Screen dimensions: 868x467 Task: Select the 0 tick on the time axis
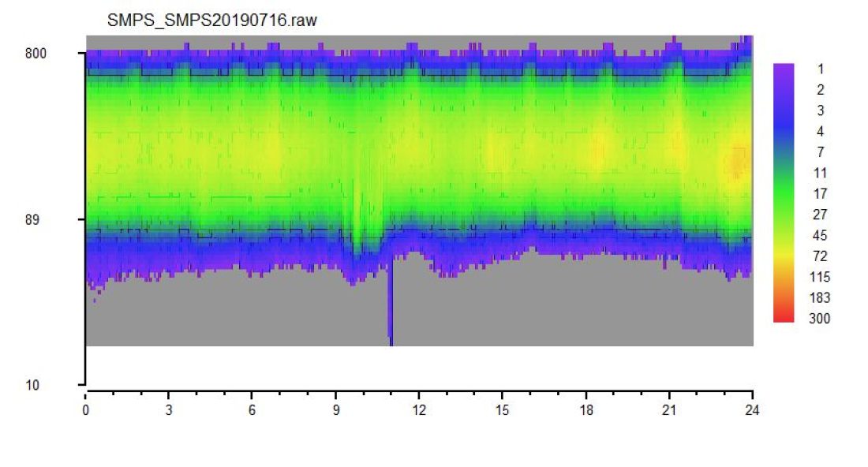tap(85, 410)
